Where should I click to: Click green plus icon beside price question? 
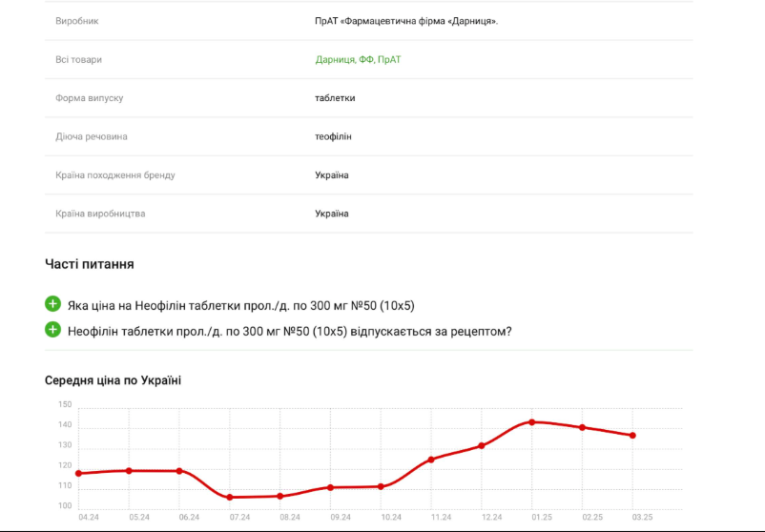point(52,305)
